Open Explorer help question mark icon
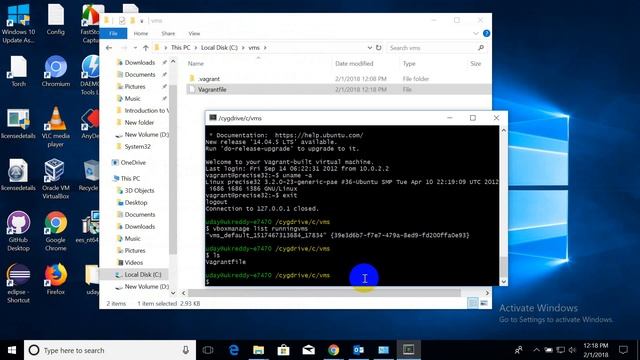The height and width of the screenshot is (360, 640). (486, 33)
